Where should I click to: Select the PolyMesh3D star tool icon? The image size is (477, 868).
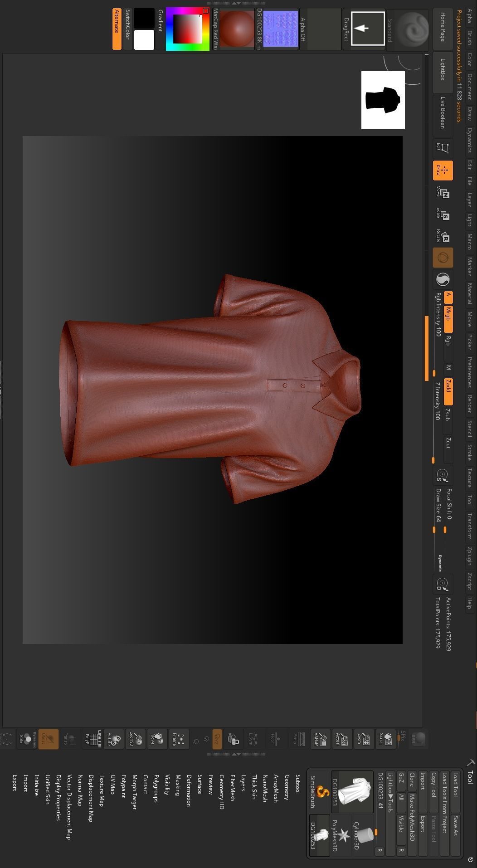(x=341, y=835)
